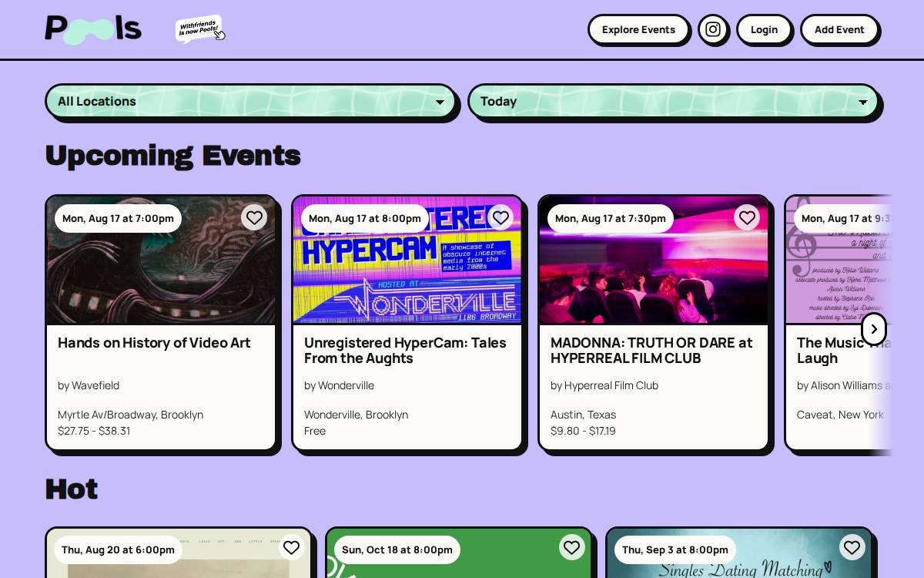
Task: Click the Login button
Action: (764, 29)
